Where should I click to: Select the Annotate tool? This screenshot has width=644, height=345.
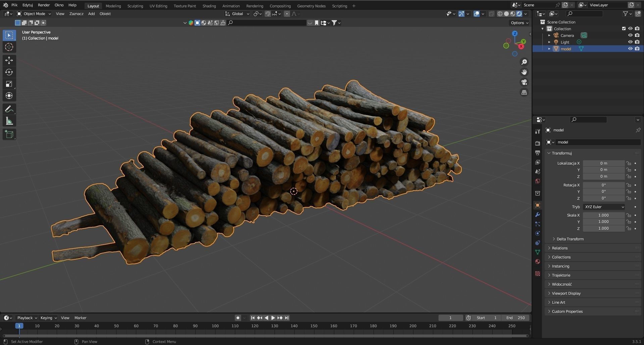[x=9, y=109]
